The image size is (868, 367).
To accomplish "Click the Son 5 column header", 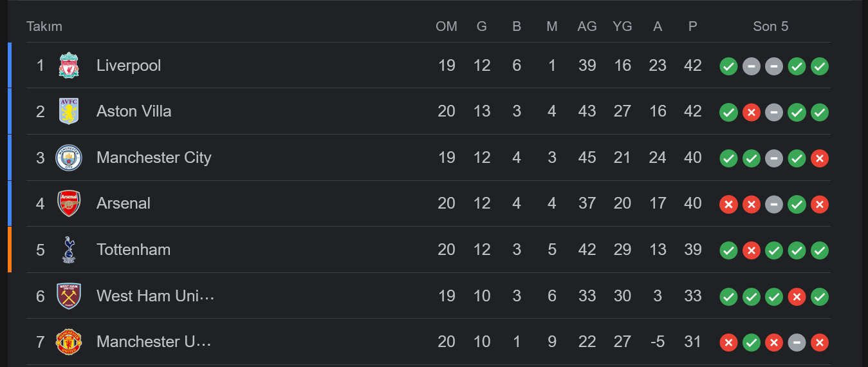I will [x=770, y=26].
